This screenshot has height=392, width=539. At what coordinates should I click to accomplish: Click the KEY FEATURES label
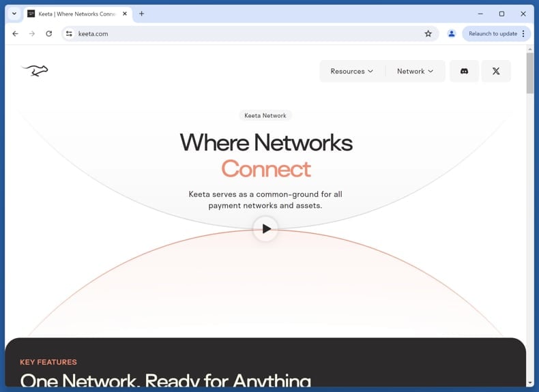click(x=48, y=362)
